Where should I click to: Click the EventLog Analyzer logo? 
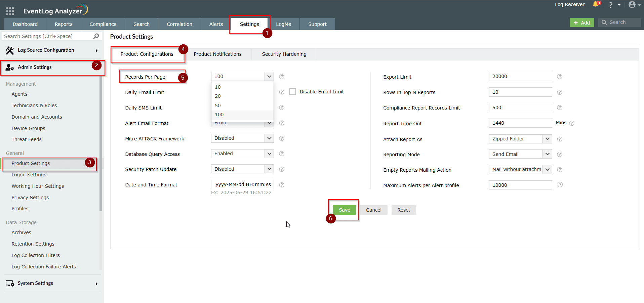tap(55, 10)
